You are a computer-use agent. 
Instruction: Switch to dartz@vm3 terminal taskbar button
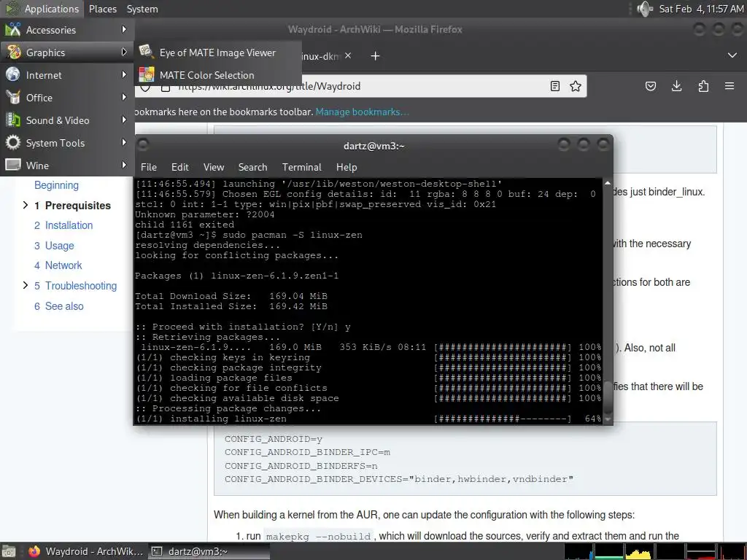209,551
